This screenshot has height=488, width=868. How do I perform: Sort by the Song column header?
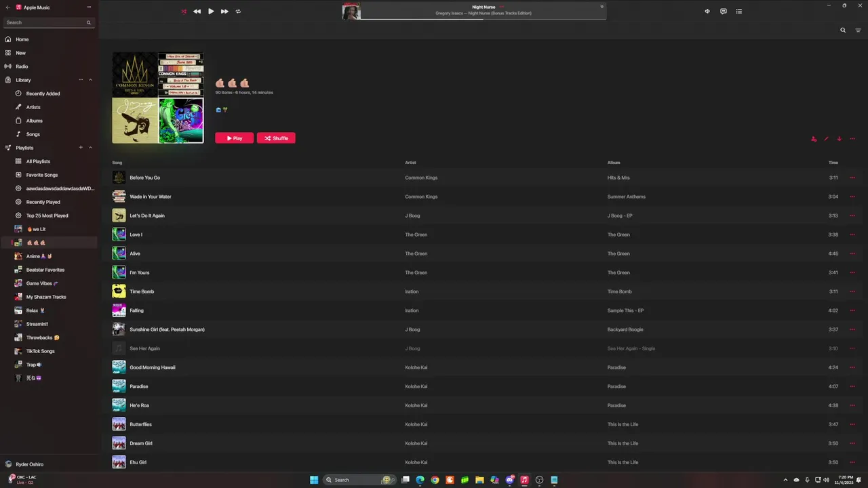pyautogui.click(x=117, y=163)
